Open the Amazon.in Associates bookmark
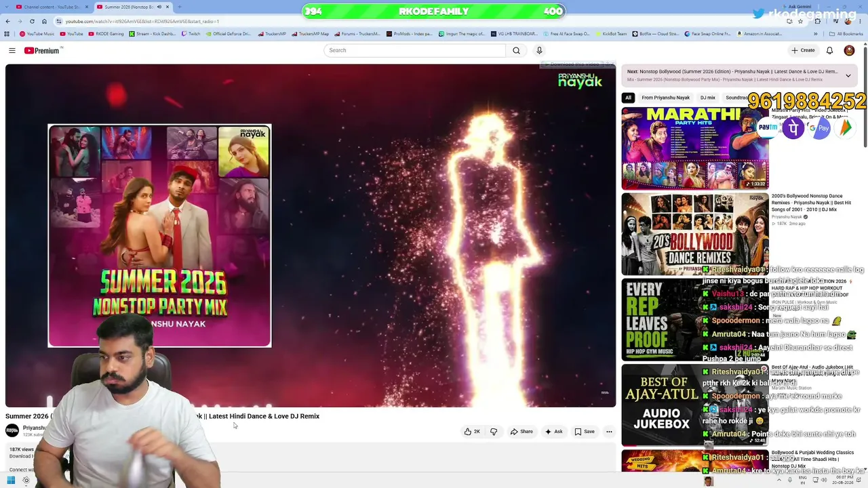 759,34
